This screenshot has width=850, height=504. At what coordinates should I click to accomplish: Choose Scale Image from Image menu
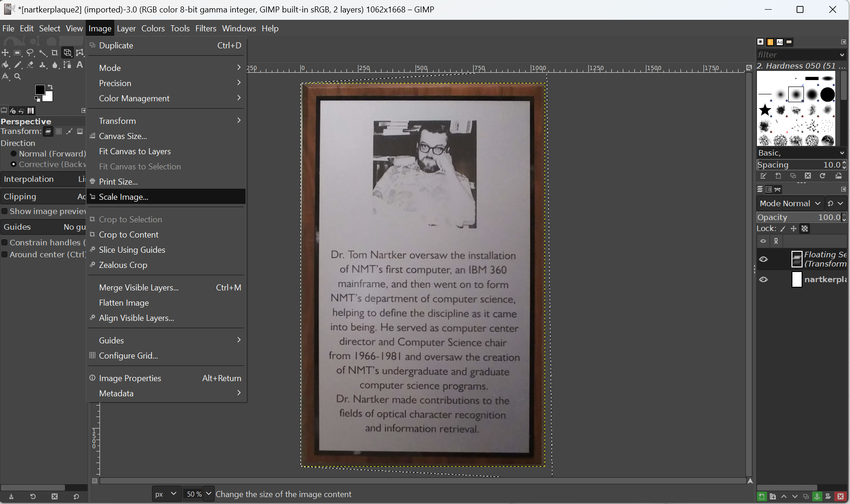tap(123, 197)
